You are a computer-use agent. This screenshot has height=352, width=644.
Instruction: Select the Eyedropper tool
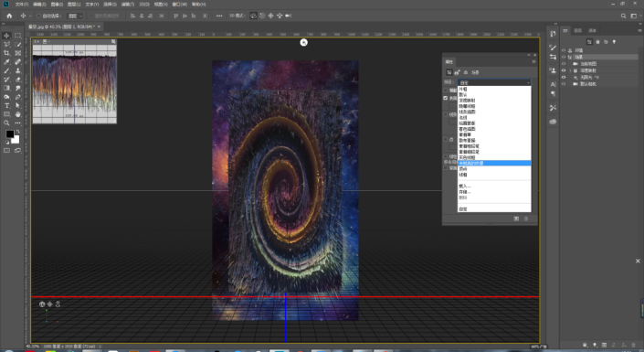point(6,62)
